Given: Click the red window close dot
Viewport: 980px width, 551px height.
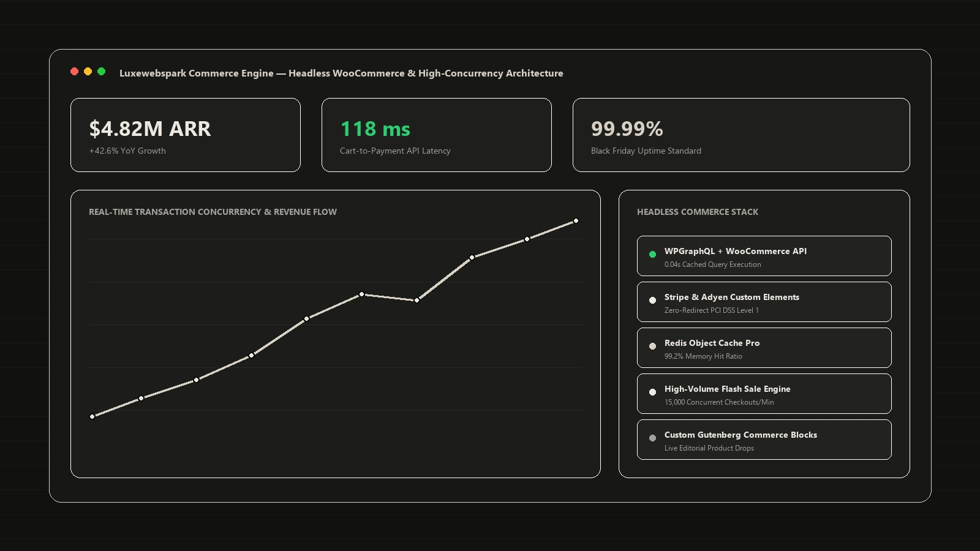Looking at the screenshot, I should pyautogui.click(x=74, y=72).
